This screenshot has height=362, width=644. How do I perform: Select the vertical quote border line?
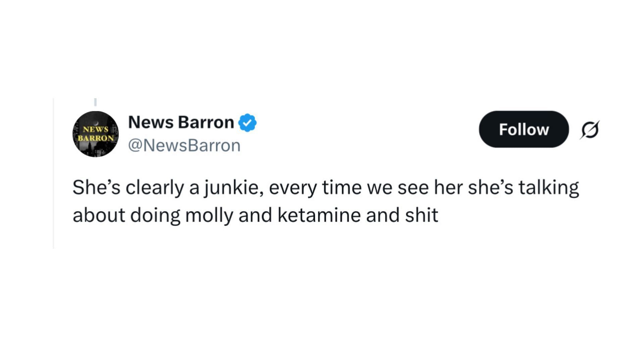click(53, 173)
